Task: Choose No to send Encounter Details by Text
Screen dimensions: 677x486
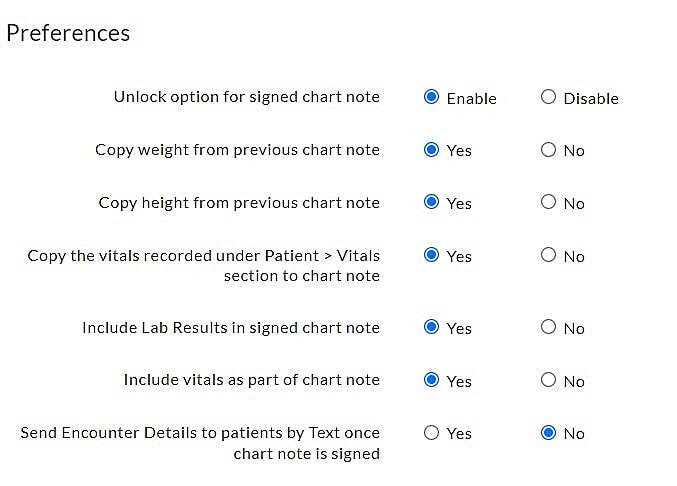Action: point(548,433)
